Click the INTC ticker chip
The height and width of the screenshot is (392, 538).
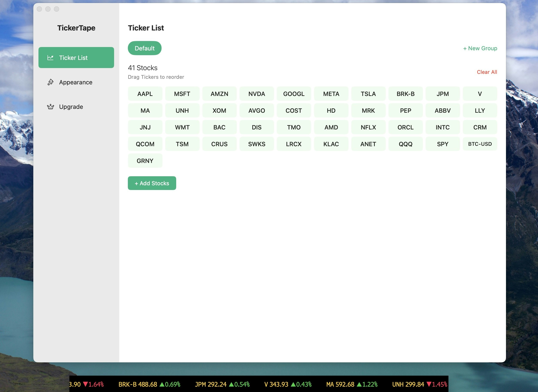tap(443, 127)
